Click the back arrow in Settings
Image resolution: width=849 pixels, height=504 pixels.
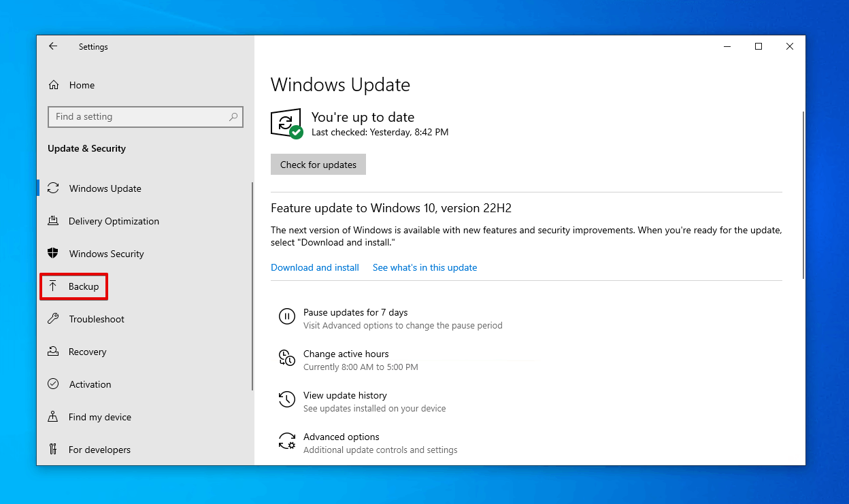click(53, 46)
